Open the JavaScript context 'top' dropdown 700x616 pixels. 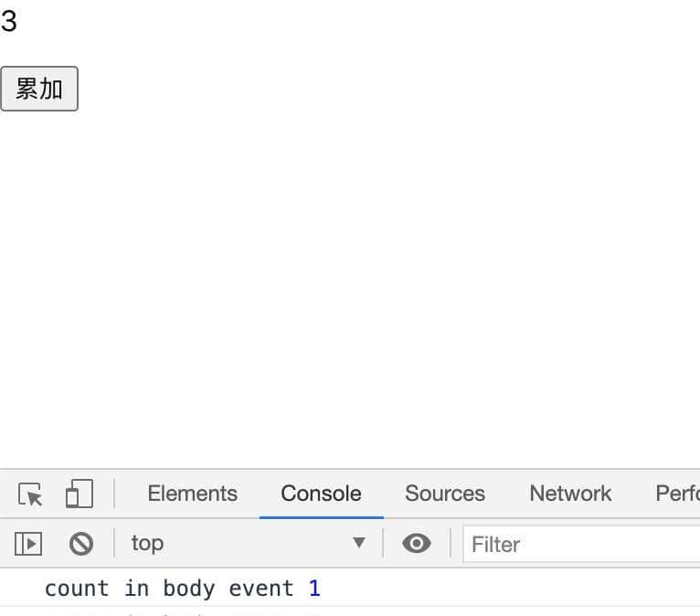tap(247, 544)
